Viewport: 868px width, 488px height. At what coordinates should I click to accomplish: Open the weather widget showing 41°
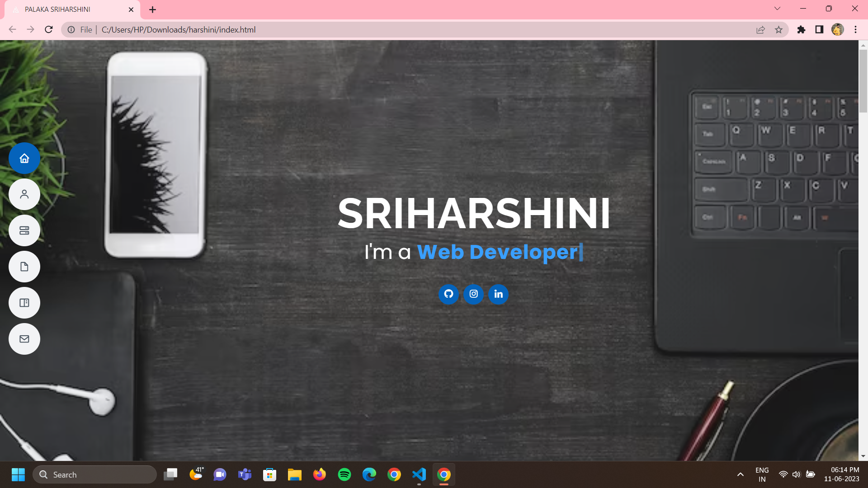pos(196,474)
